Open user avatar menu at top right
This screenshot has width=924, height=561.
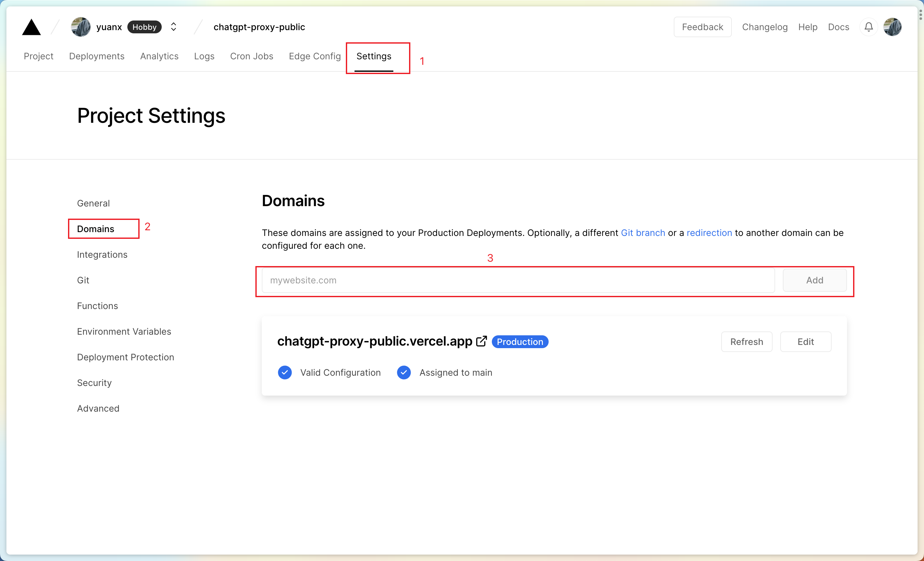(x=892, y=27)
